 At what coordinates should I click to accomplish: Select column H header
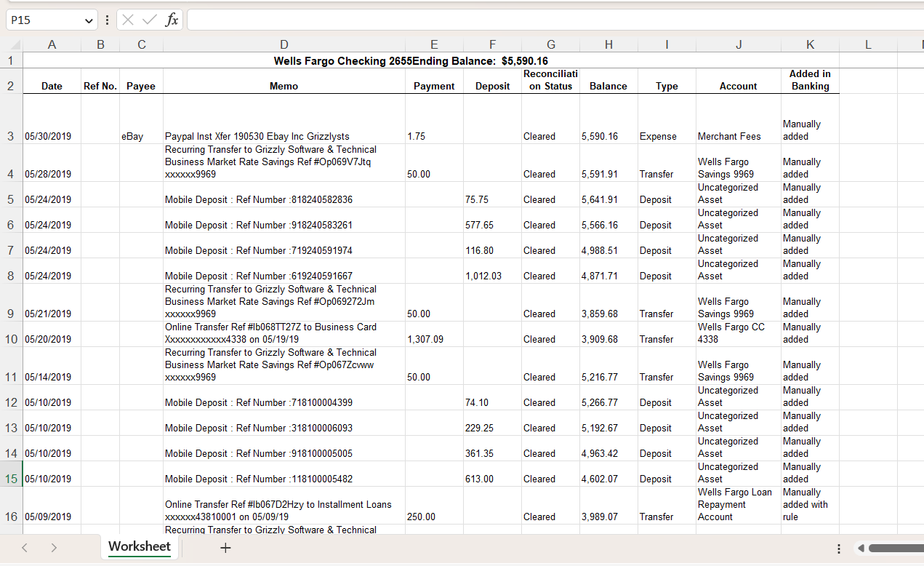pos(608,44)
